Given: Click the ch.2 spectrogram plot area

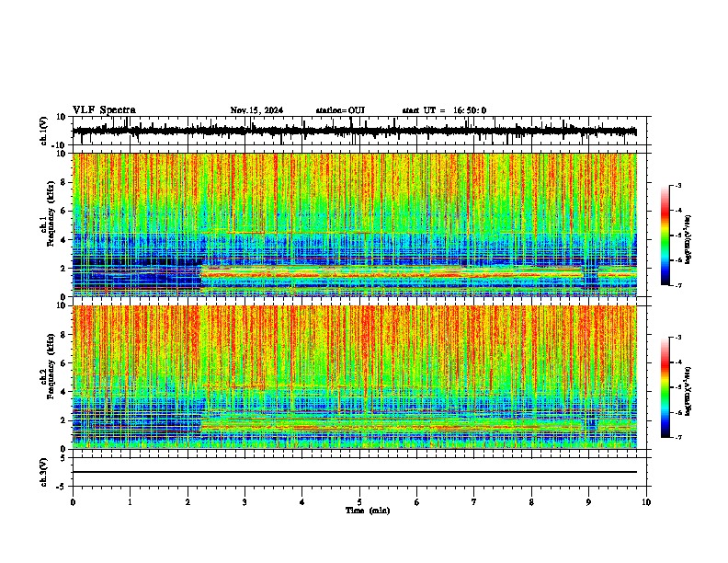Looking at the screenshot, I should point(355,377).
